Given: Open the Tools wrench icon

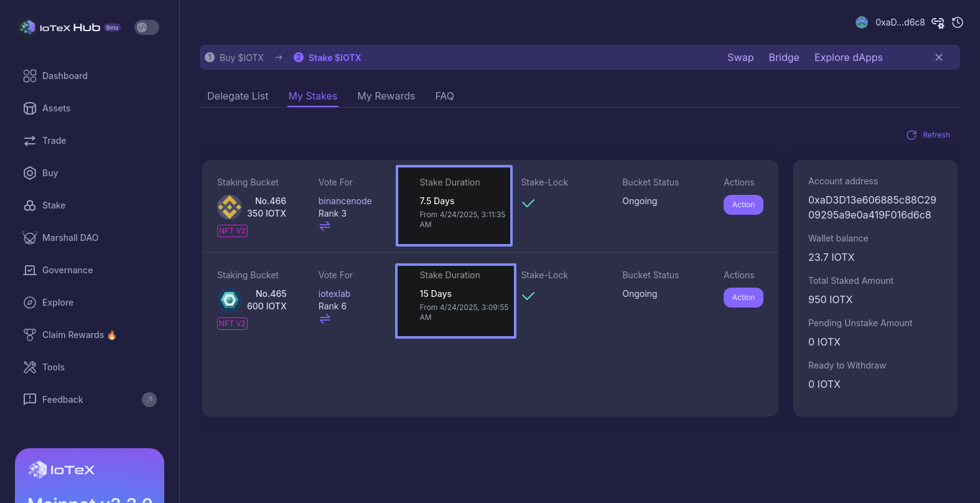Looking at the screenshot, I should pyautogui.click(x=30, y=367).
